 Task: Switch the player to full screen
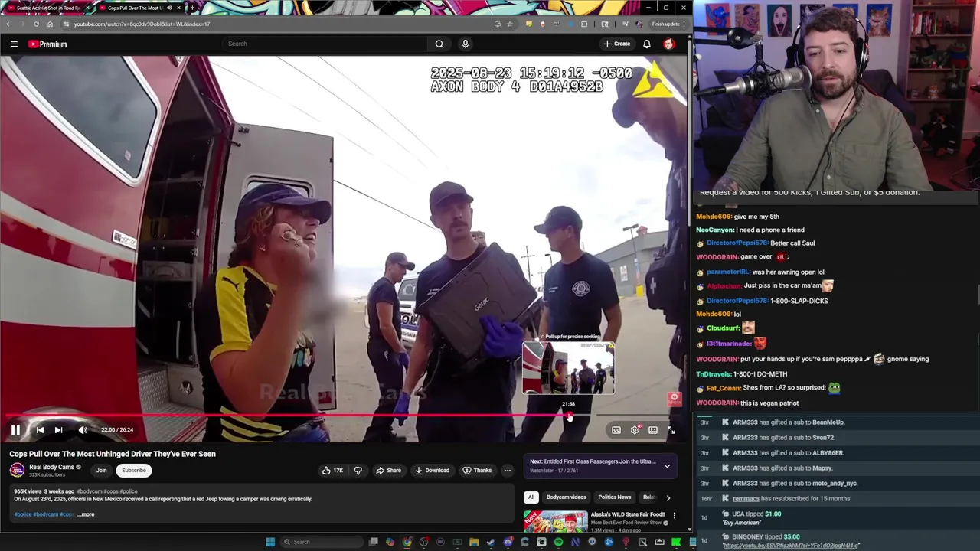671,430
